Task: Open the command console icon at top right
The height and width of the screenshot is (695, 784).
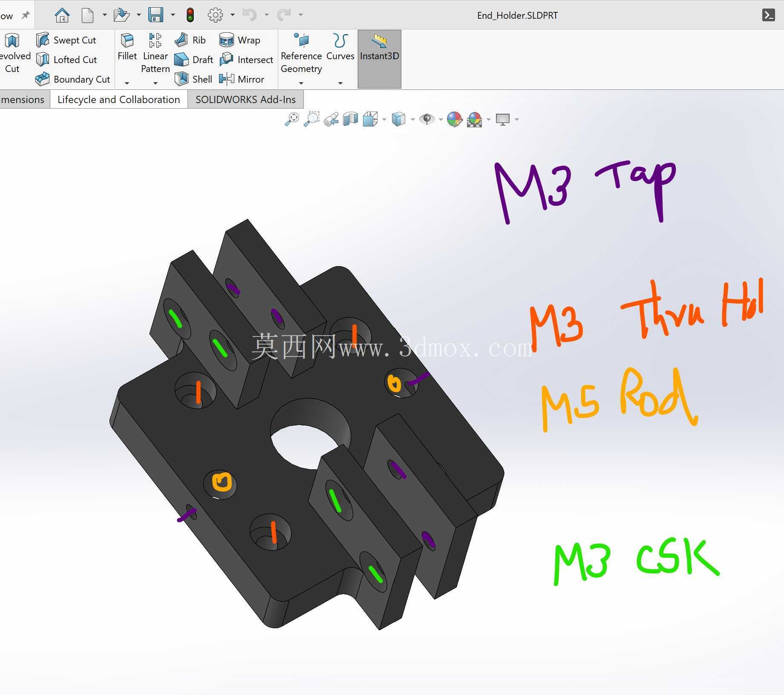Action: [x=768, y=15]
